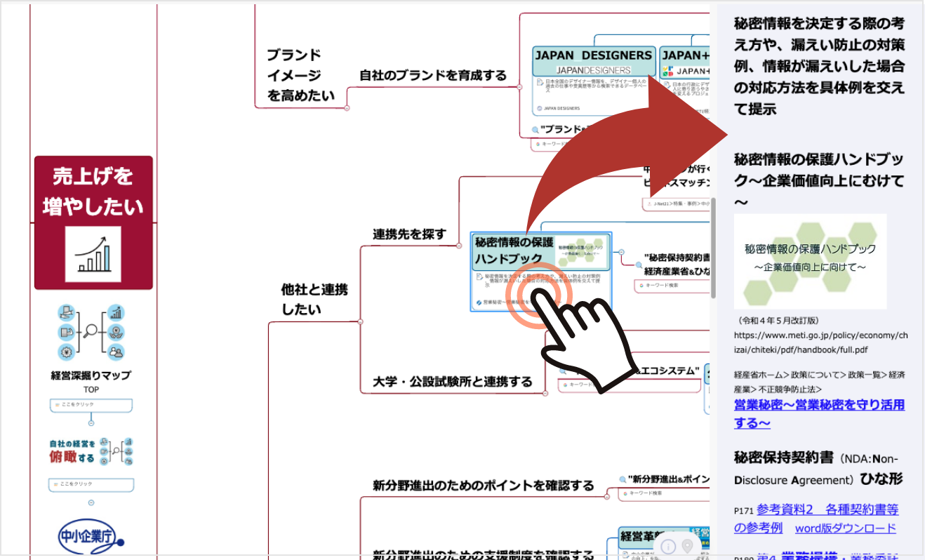
Task: Click the info circle icon
Action: pyautogui.click(x=669, y=546)
